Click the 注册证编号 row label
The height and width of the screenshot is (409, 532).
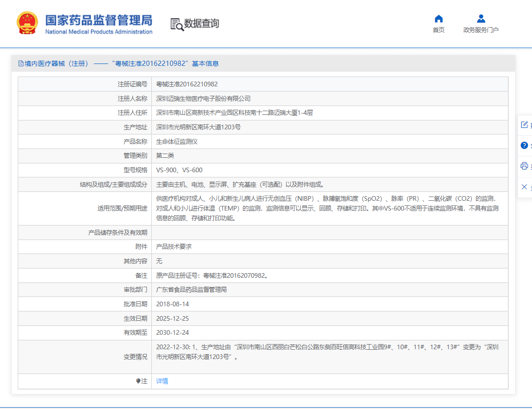pos(132,84)
